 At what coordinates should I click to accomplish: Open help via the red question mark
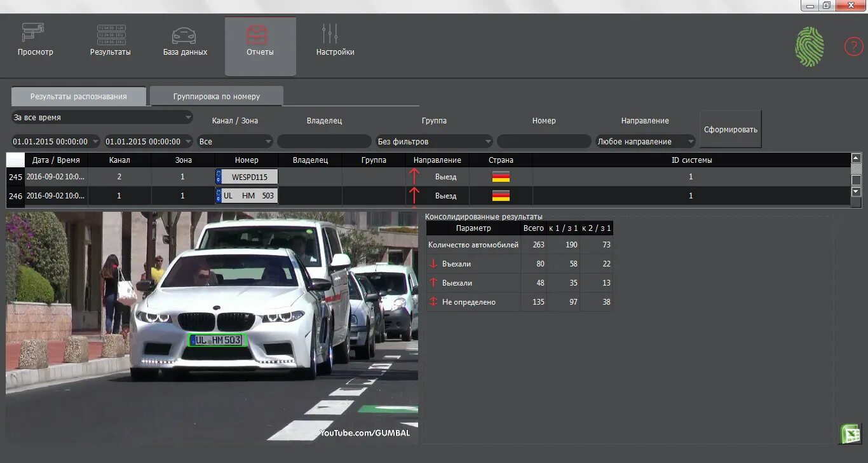point(853,46)
